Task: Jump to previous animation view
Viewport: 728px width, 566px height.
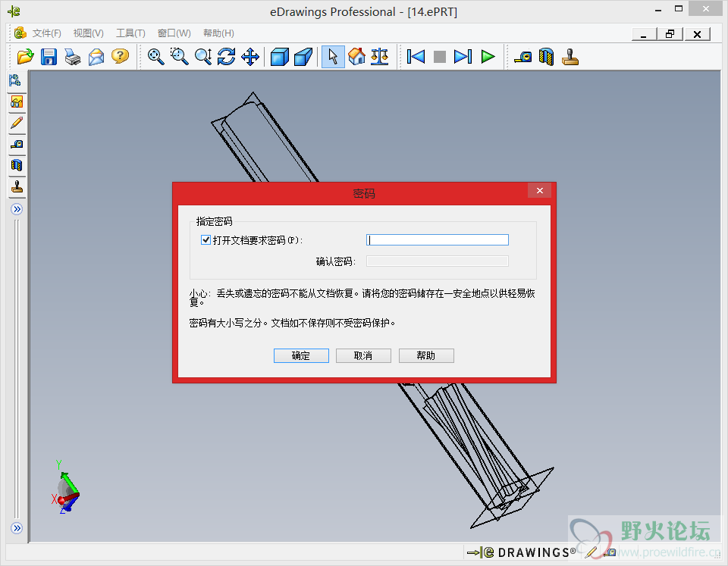Action: [x=416, y=57]
